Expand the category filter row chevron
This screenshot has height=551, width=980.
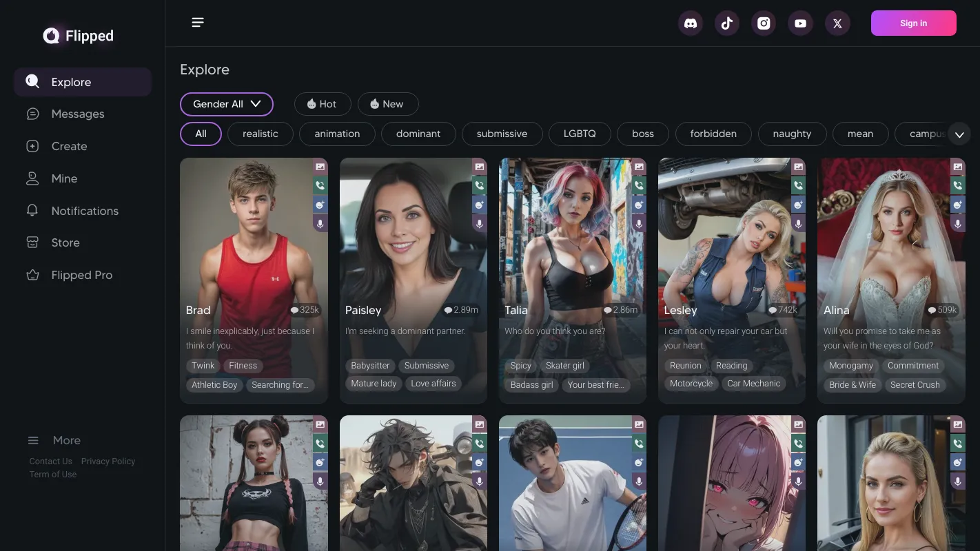click(959, 134)
